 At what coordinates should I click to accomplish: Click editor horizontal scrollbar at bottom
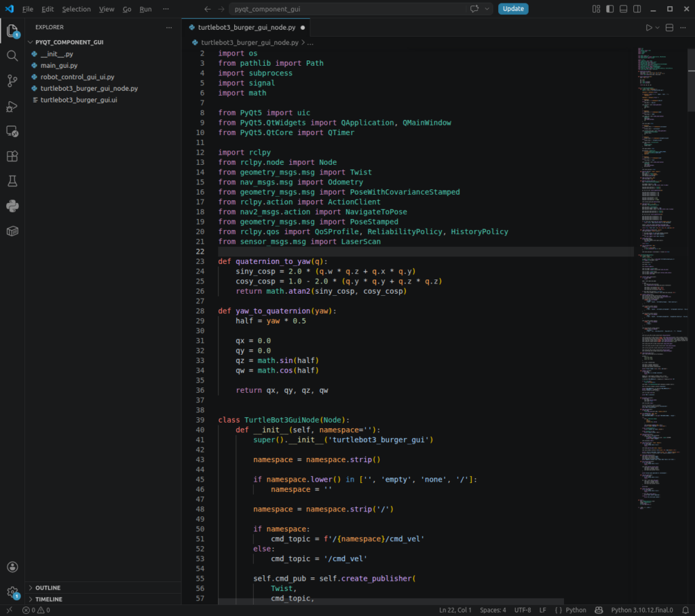tap(390, 602)
